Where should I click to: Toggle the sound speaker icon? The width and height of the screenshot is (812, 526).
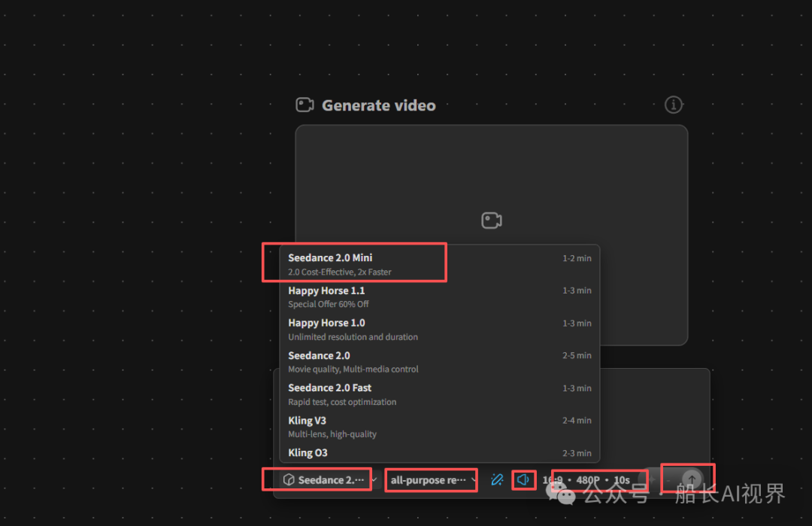point(523,480)
